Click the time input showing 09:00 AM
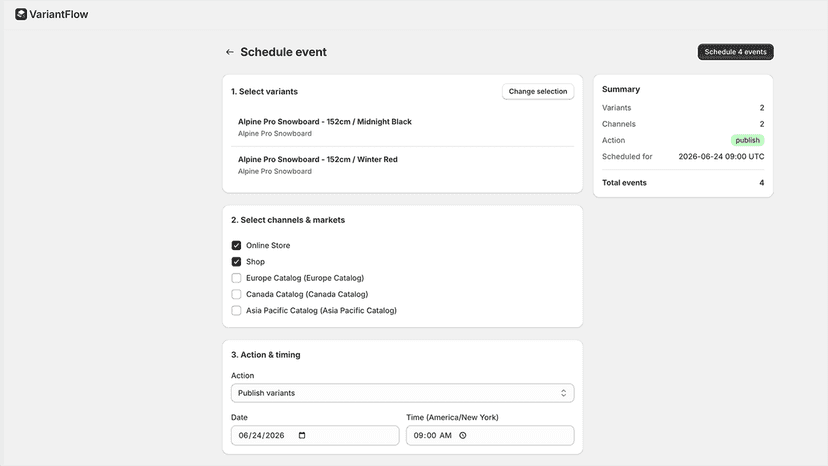The height and width of the screenshot is (466, 828). 490,435
